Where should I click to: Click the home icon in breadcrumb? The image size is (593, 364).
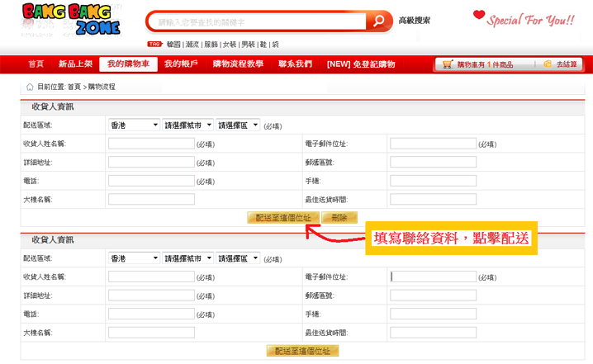tap(30, 86)
